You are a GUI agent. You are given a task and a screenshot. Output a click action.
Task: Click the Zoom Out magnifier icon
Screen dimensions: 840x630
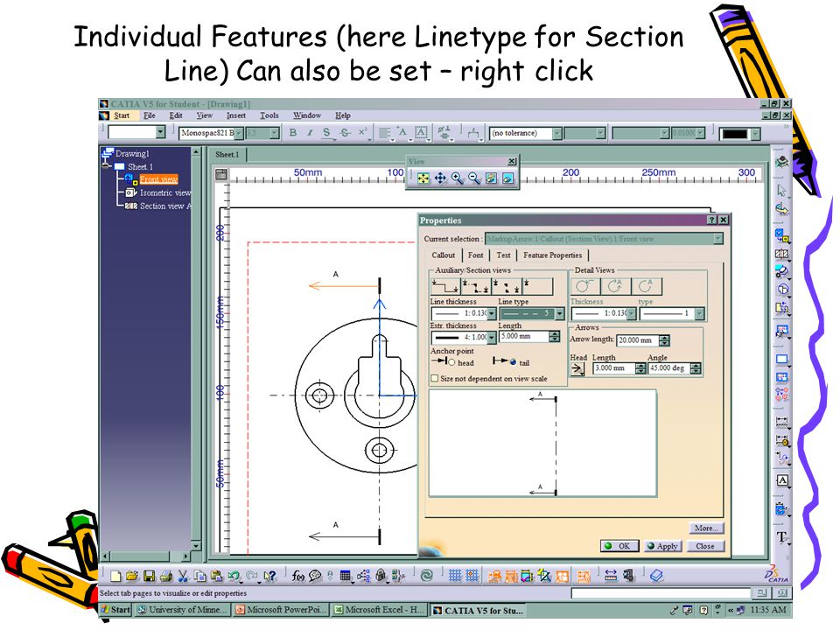coord(474,178)
